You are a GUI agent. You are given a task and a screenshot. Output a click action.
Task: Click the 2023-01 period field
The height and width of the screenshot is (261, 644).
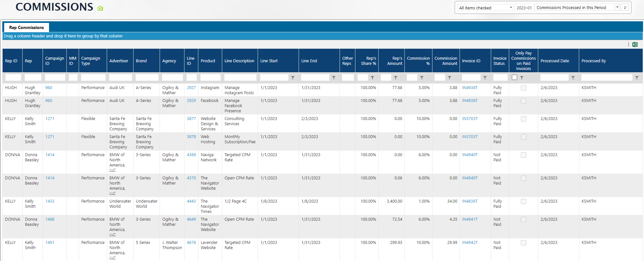click(524, 8)
